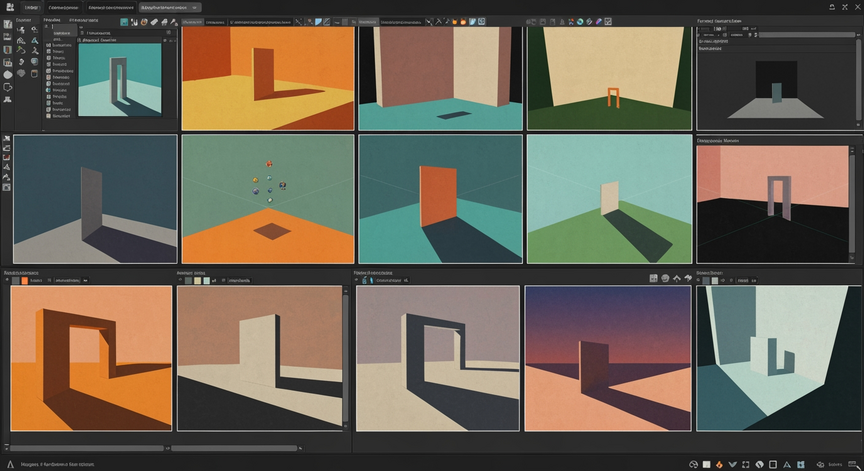Select the dark doorway preview in properties panel
Viewport: 864px width, 471px height.
tap(776, 90)
